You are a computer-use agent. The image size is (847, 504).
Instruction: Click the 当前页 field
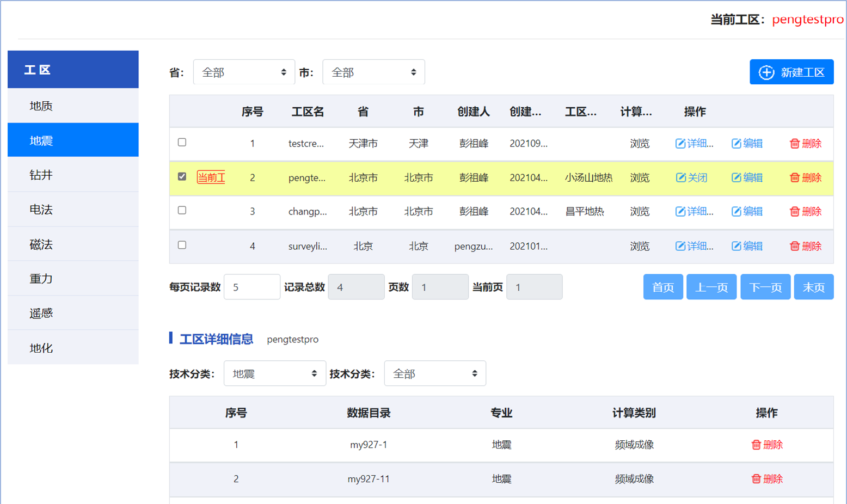(x=534, y=287)
